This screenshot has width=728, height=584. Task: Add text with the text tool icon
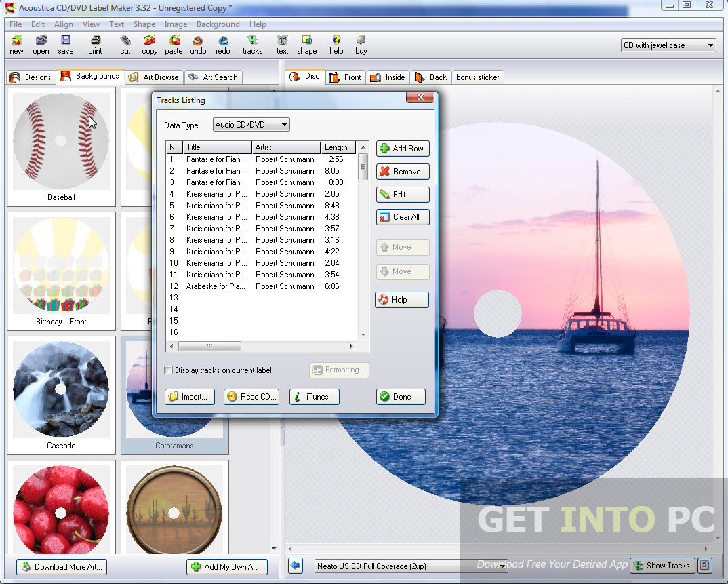pos(282,45)
